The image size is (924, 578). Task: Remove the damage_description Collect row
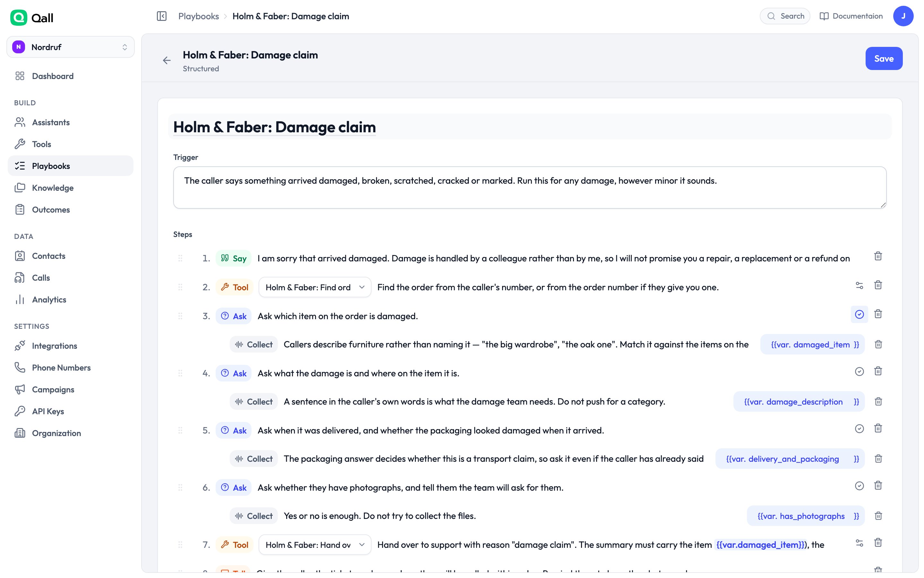pos(878,401)
